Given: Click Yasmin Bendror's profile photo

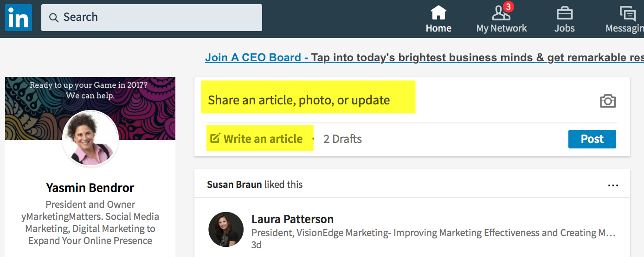Looking at the screenshot, I should [90, 138].
